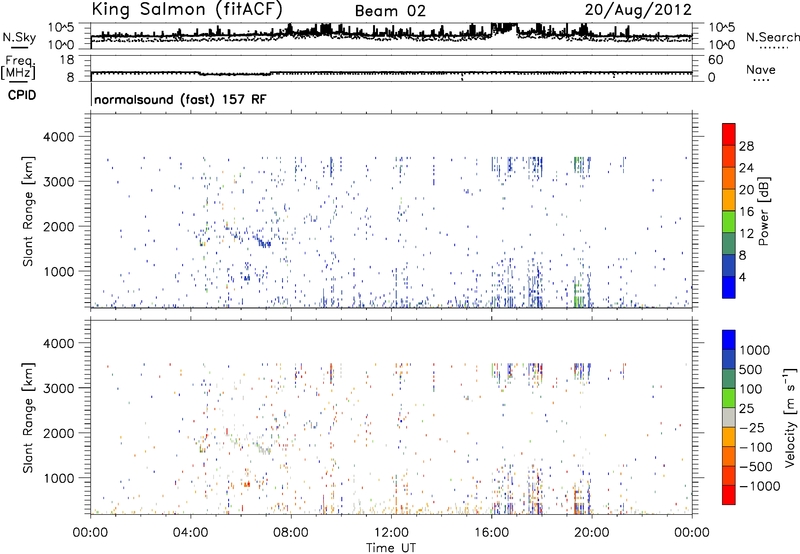Viewport: 800px width, 554px height.
Task: Click the noise trace in the N.Sky panel
Action: (x=391, y=33)
